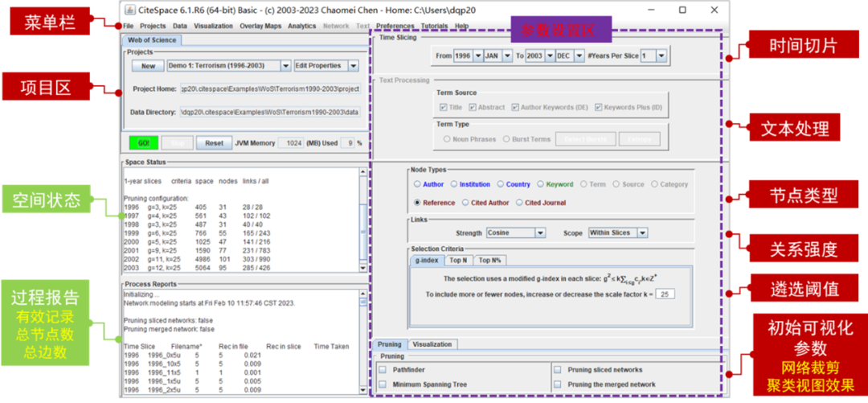This screenshot has height=403, width=868.
Task: Enable Pruning the merged network checkbox
Action: click(x=558, y=384)
